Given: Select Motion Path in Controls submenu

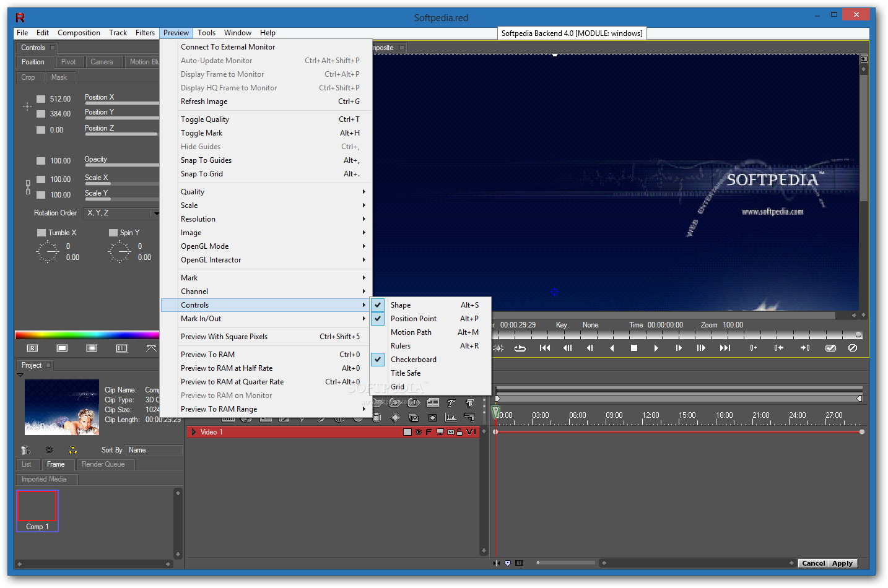Looking at the screenshot, I should [431, 332].
